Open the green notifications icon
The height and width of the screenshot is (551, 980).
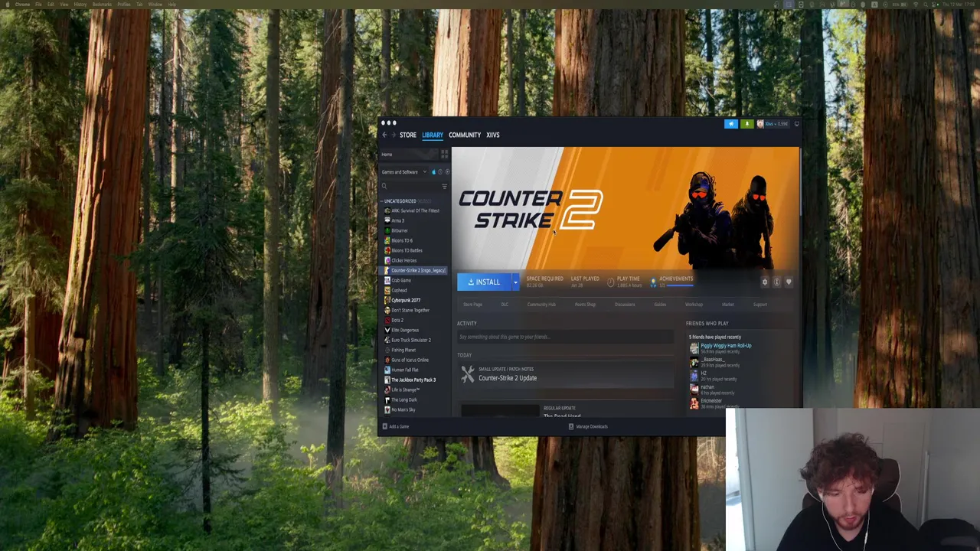(x=746, y=124)
